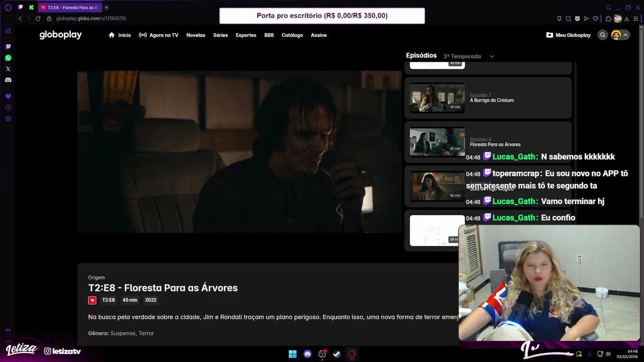This screenshot has width=644, height=362.
Task: Open the Catálogo page
Action: coord(292,35)
